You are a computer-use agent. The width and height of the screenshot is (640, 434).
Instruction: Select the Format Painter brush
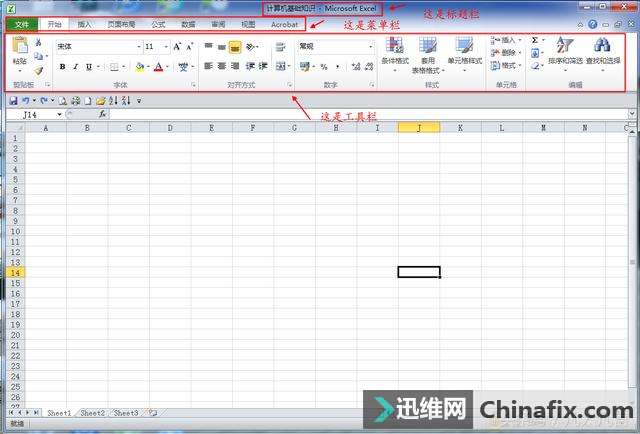[38, 70]
